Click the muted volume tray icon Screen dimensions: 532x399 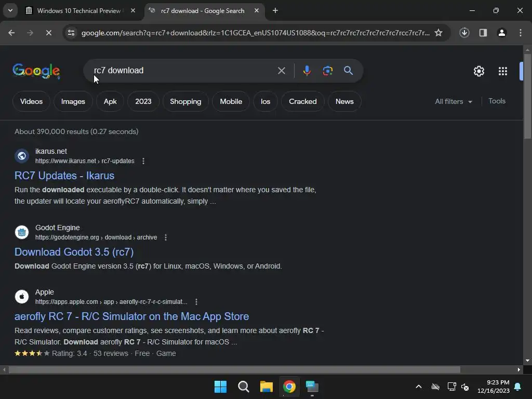click(465, 387)
